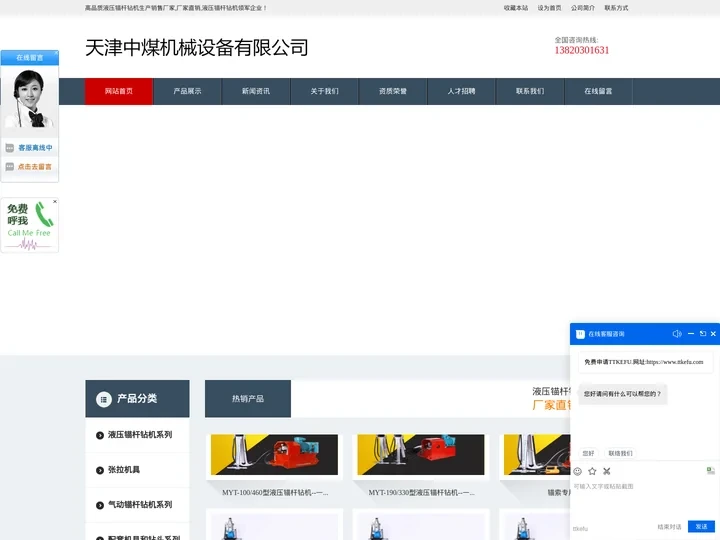Click bullet arrow beside 液压锚杆钻机系列
720x540 pixels.
tap(100, 435)
